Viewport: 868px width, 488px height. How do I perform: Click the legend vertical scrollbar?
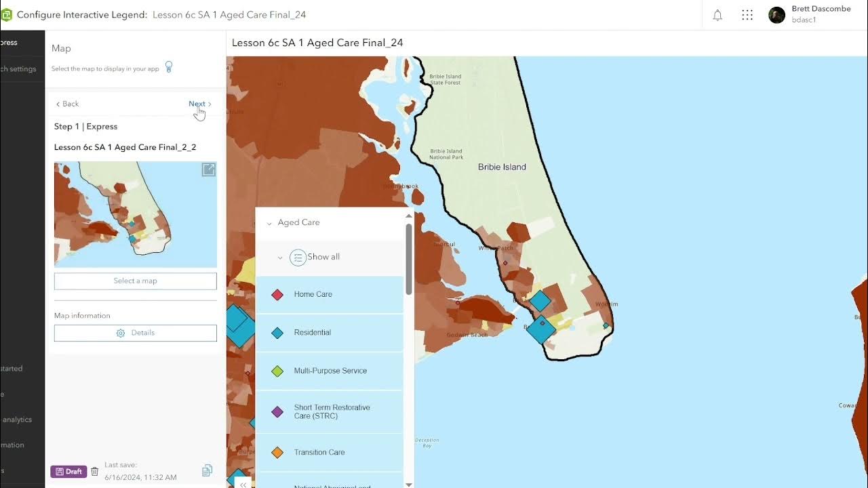coord(409,259)
